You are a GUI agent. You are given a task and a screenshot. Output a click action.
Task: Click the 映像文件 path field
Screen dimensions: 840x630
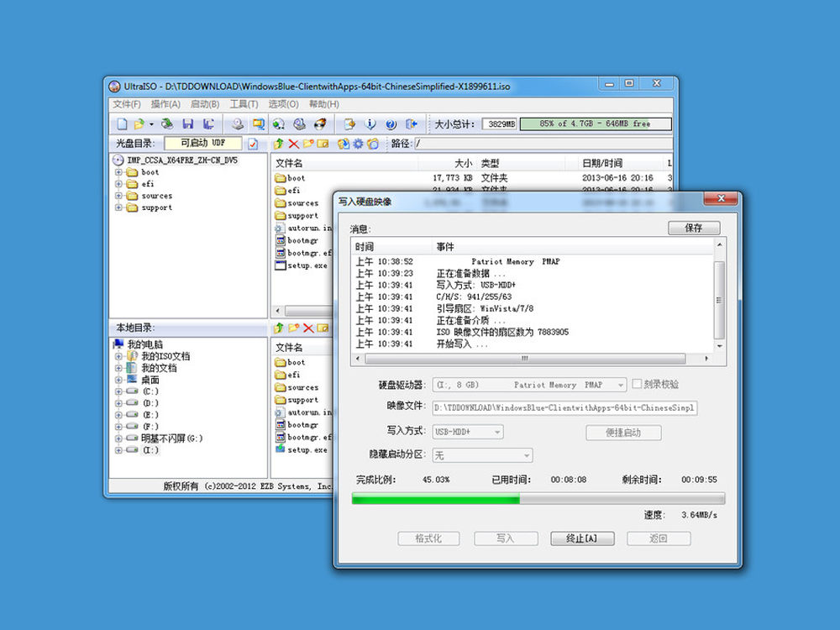(564, 408)
